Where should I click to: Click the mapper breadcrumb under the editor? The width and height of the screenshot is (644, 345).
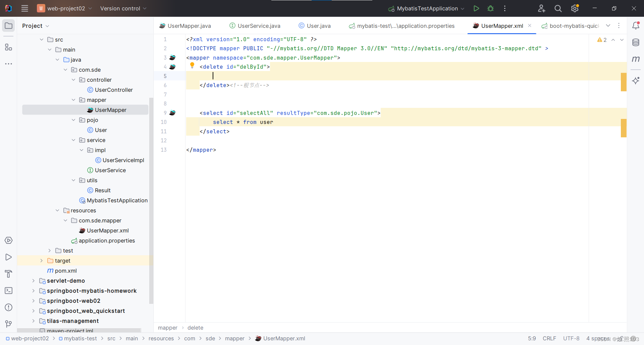click(168, 328)
